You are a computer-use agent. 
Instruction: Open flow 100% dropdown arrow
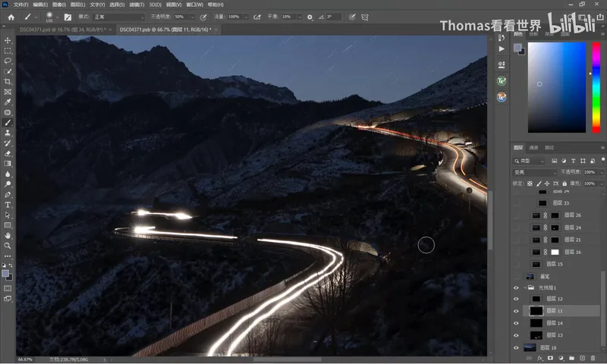pos(246,17)
